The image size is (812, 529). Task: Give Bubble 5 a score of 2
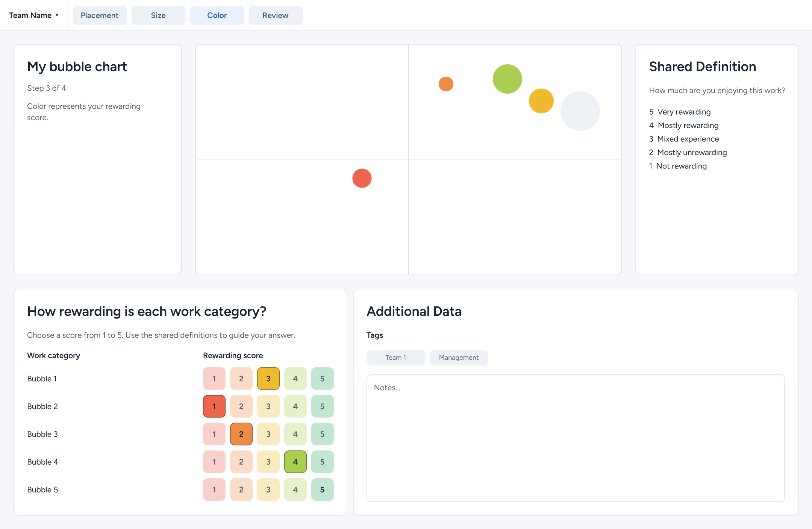pyautogui.click(x=241, y=490)
